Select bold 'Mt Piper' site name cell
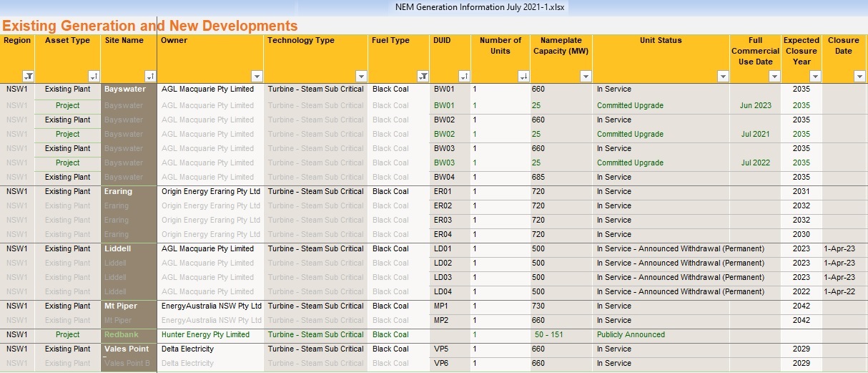 click(x=129, y=306)
